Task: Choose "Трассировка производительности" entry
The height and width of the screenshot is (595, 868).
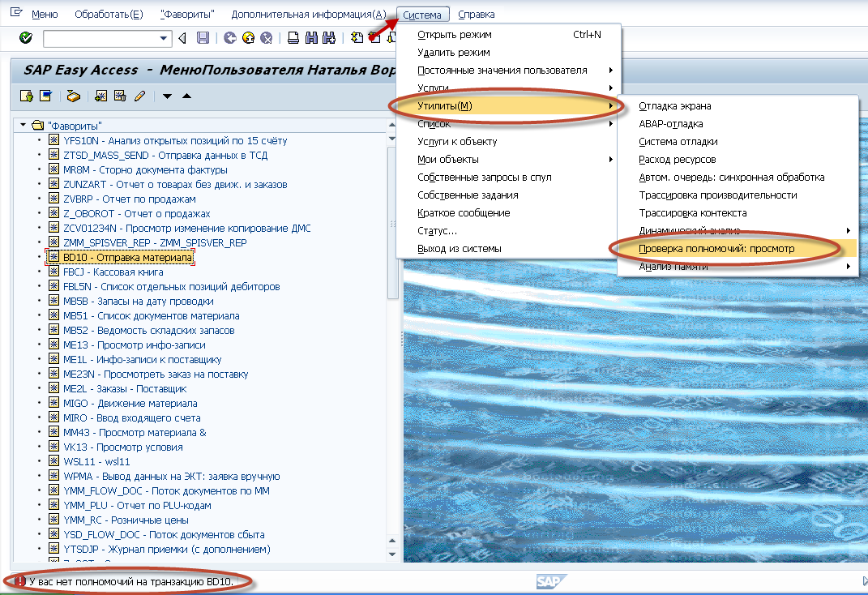Action: [x=737, y=195]
